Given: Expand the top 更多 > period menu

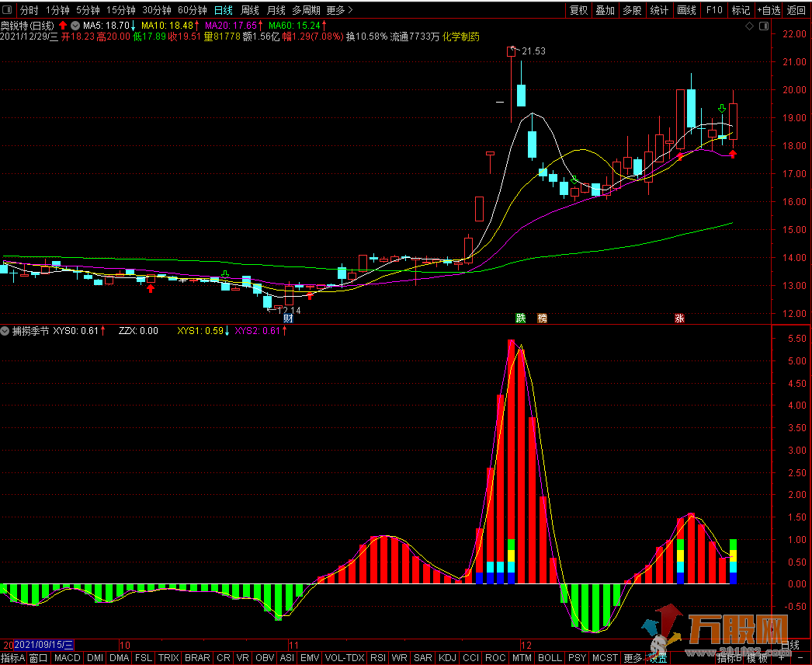Looking at the screenshot, I should tap(340, 10).
